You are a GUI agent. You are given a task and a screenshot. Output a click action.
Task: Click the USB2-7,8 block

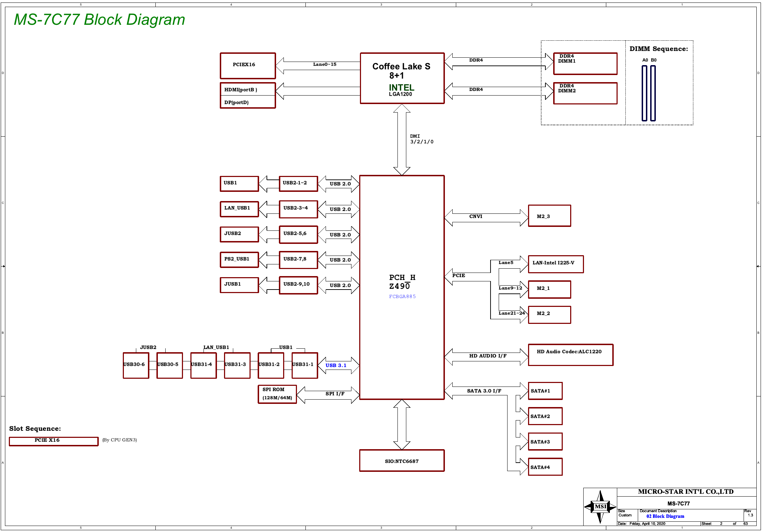pyautogui.click(x=298, y=260)
